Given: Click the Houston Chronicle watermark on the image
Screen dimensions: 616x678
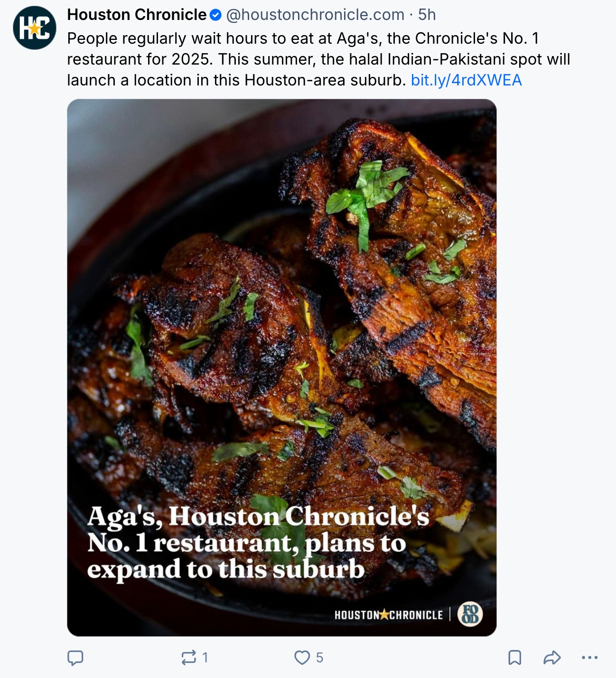Looking at the screenshot, I should point(388,615).
